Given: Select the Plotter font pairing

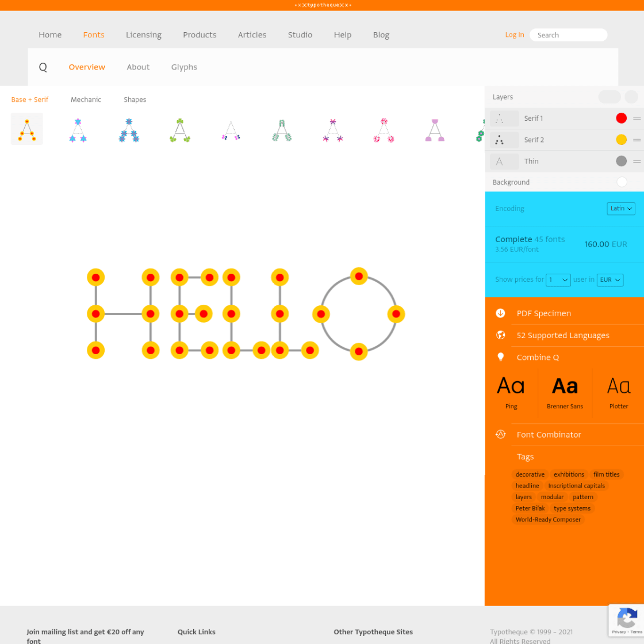Looking at the screenshot, I should pos(619,393).
